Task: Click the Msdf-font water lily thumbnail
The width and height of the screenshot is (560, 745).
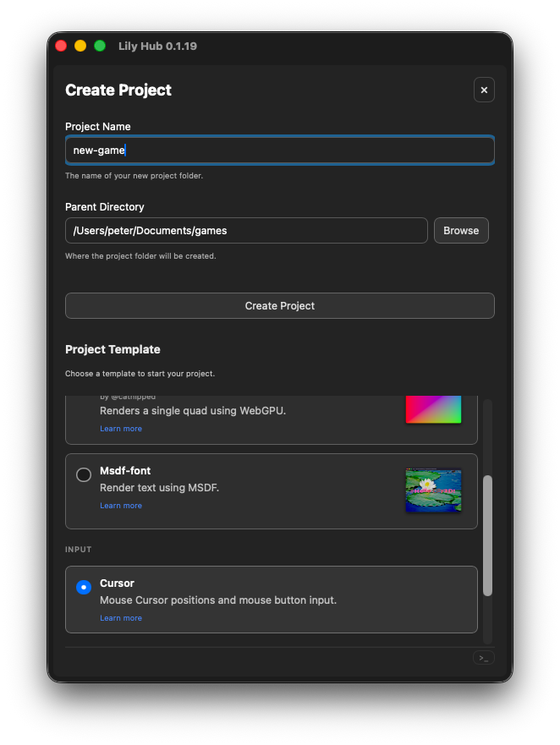Action: pos(433,490)
